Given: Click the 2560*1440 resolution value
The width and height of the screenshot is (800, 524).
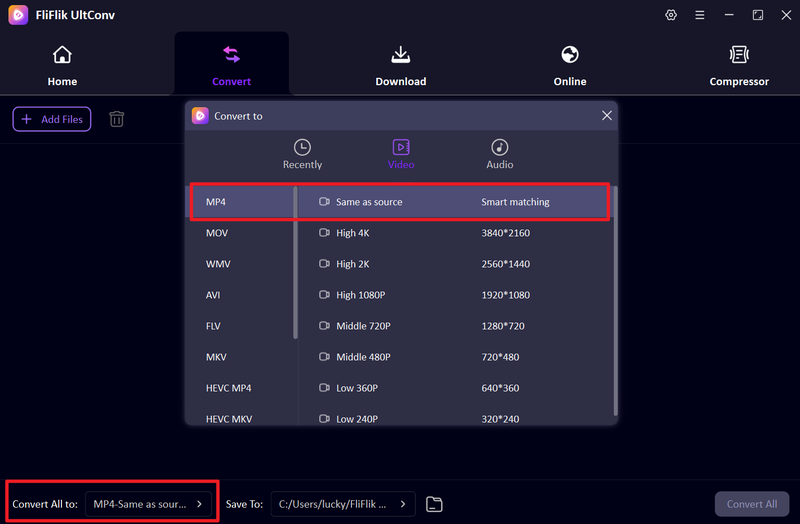Looking at the screenshot, I should (x=506, y=264).
